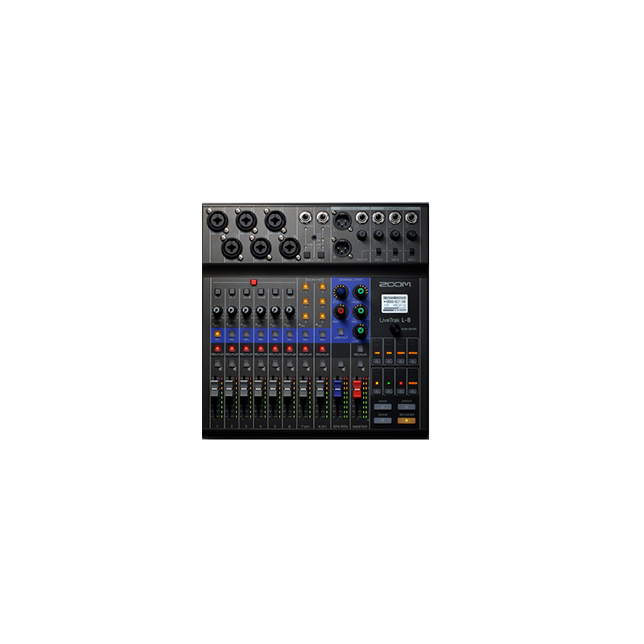644x644 pixels.
Task: Click the LCD display screen
Action: click(394, 303)
